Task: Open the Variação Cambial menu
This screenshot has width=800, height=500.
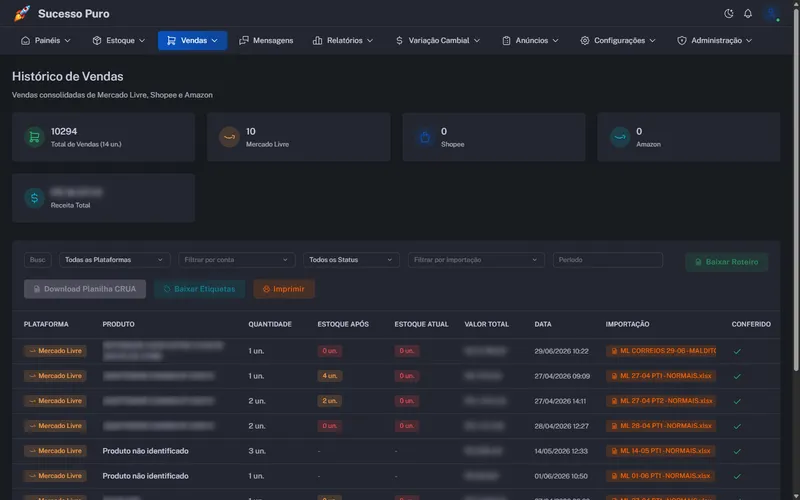Action: [x=438, y=40]
